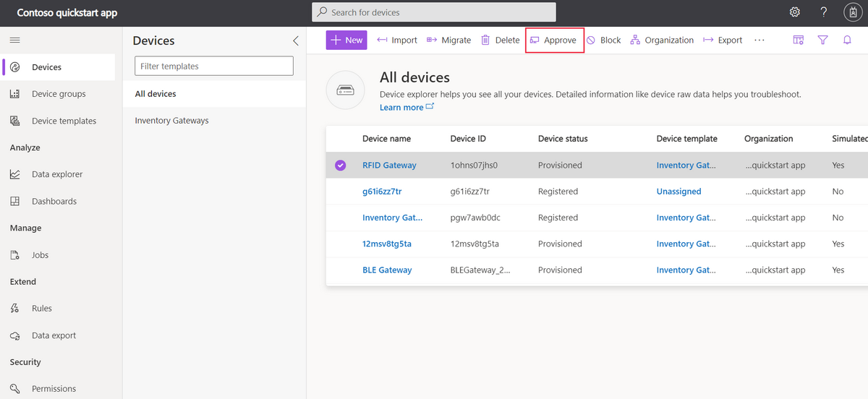Toggle the hamburger navigation menu
868x399 pixels.
[15, 40]
